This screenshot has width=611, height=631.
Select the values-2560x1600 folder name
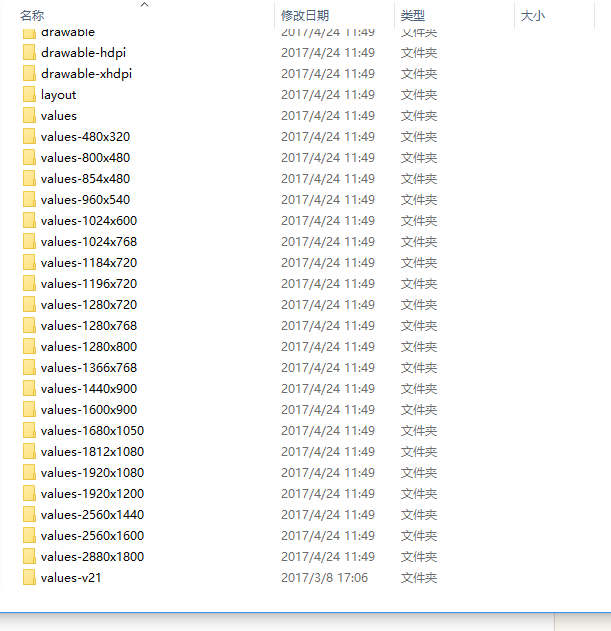click(x=92, y=535)
